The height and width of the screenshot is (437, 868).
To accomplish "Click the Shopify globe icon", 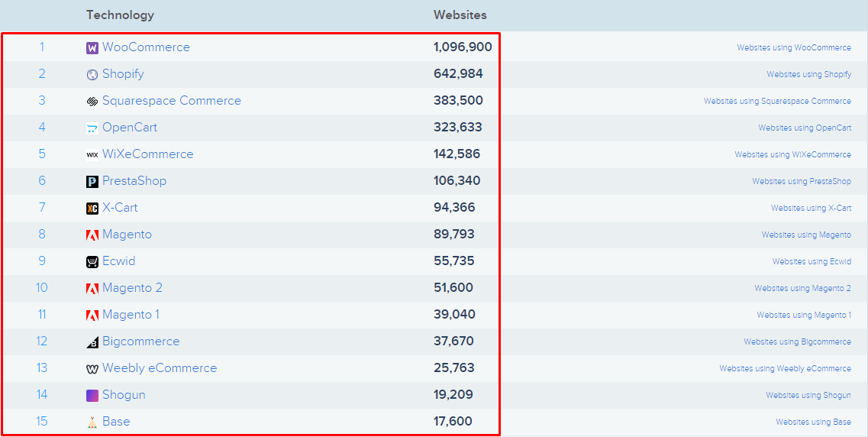I will click(92, 75).
